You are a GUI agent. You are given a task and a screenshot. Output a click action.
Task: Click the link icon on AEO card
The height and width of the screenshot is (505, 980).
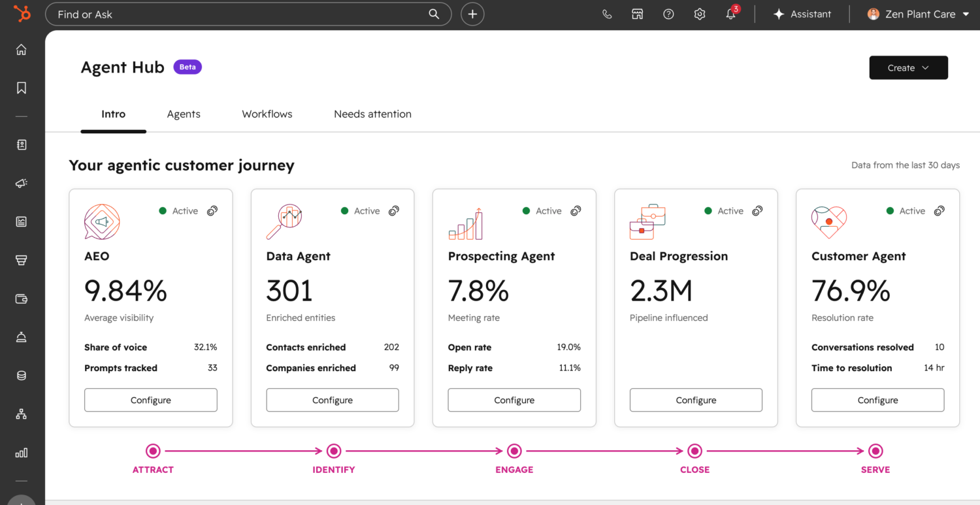[212, 211]
